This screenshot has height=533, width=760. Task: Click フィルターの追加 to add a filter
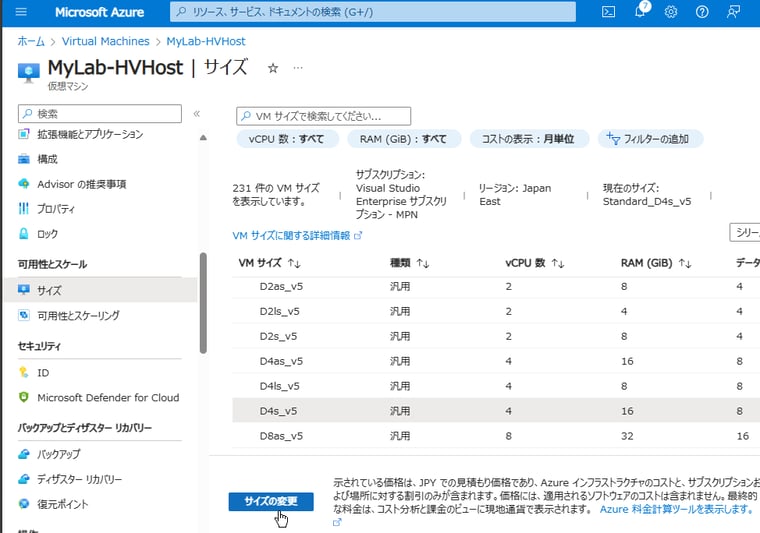650,139
